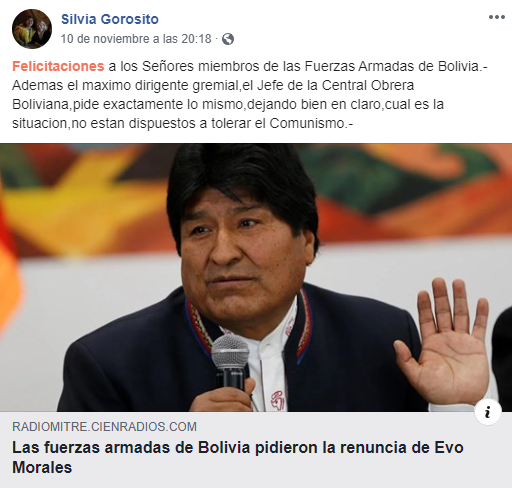The height and width of the screenshot is (488, 512).
Task: Open the timestamp 10 de noviembre permalink
Action: (x=136, y=39)
